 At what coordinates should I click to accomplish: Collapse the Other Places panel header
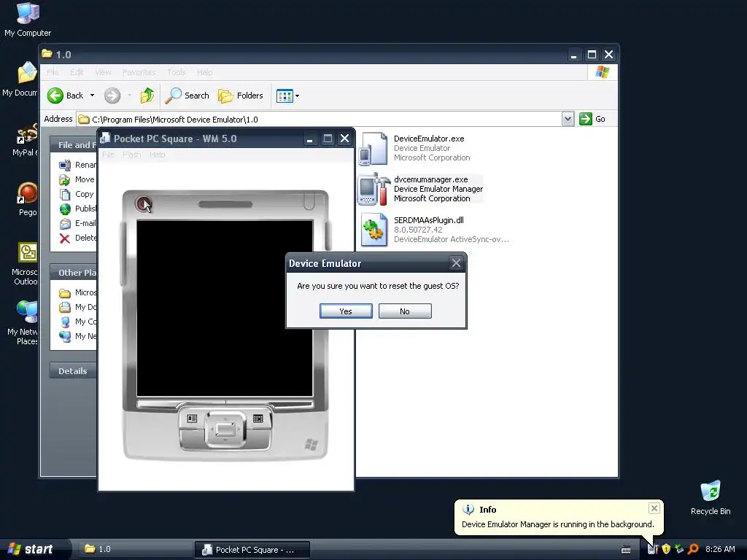[74, 273]
